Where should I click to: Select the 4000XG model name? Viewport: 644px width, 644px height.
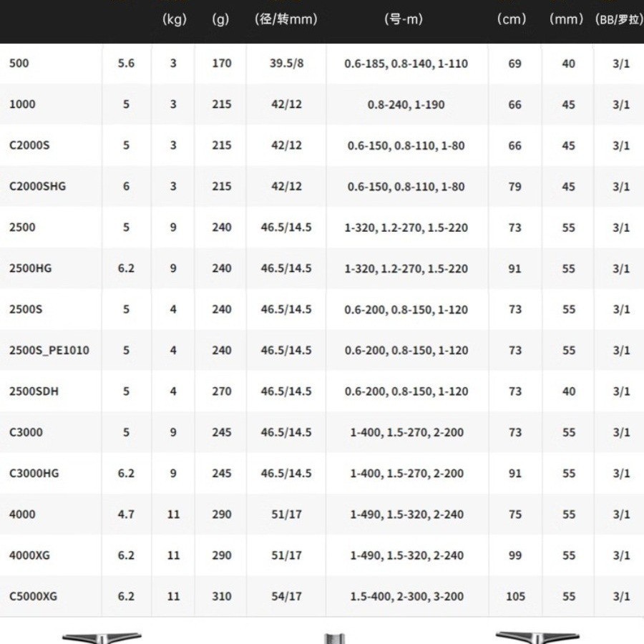click(29, 555)
